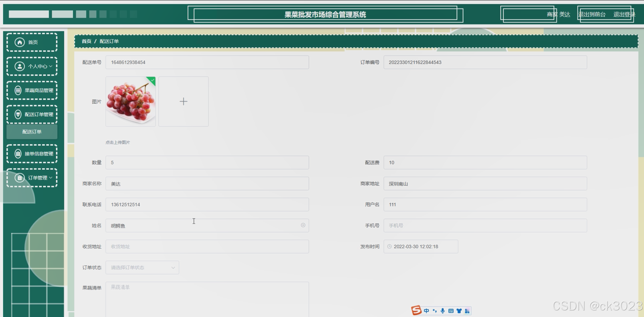Click 退出到前台 in the header
Screen dimensions: 644x317
[x=592, y=15]
